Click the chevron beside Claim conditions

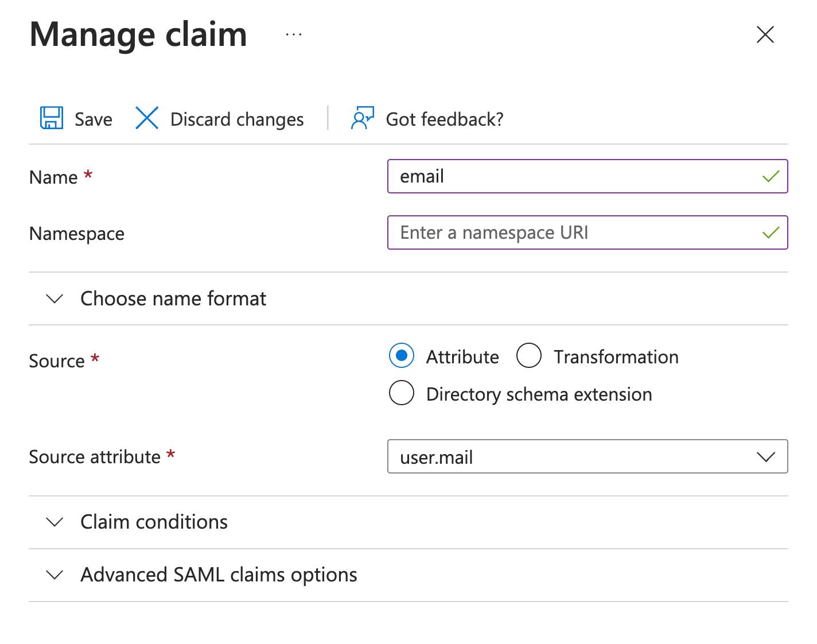click(x=55, y=522)
